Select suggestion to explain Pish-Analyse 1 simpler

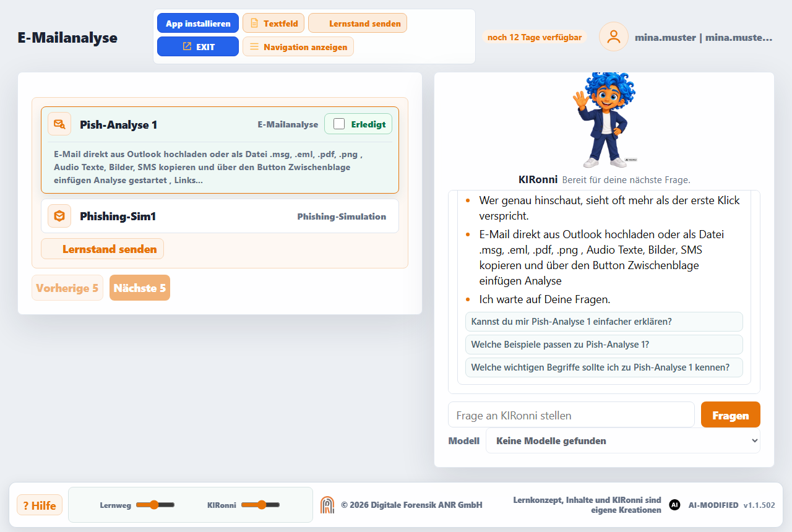[604, 322]
